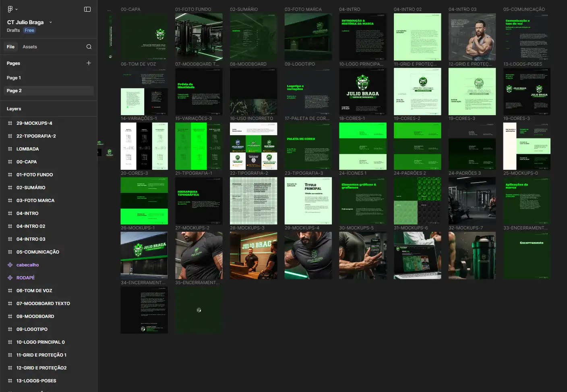Screen dimensions: 567x392
Task: Click the Free plan badge
Action: pos(29,30)
